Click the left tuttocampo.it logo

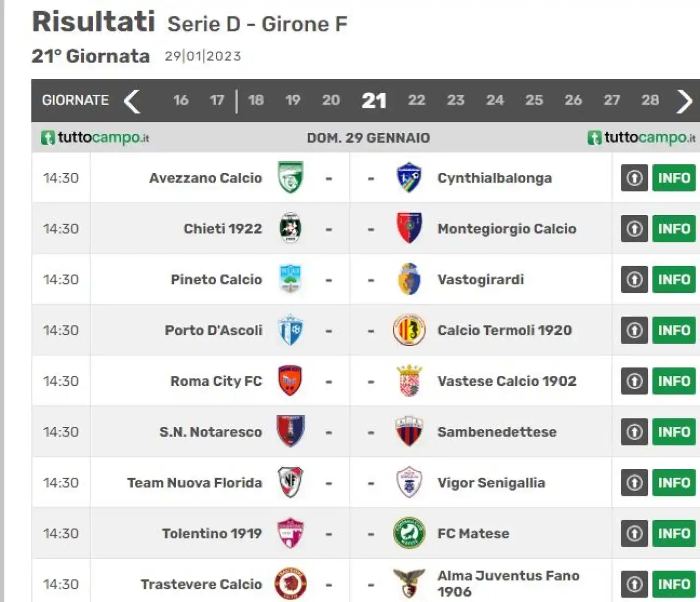coord(95,137)
